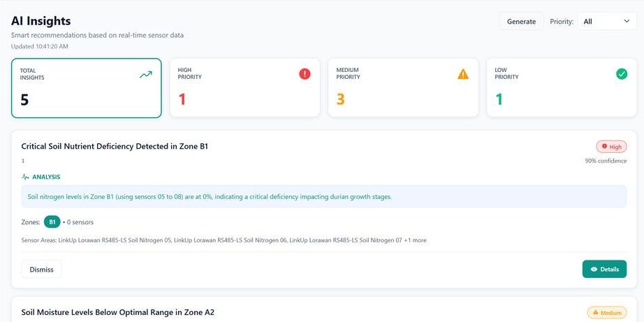Click the soil nitrogen analysis message box
The width and height of the screenshot is (644, 322).
pos(324,197)
